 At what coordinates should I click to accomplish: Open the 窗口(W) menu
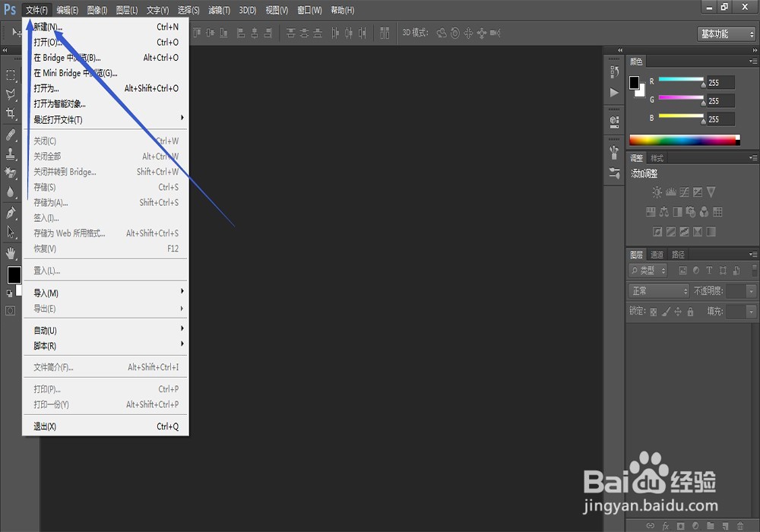(x=309, y=10)
